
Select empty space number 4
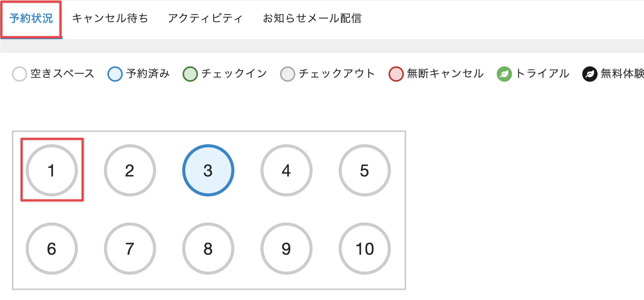[x=287, y=170]
